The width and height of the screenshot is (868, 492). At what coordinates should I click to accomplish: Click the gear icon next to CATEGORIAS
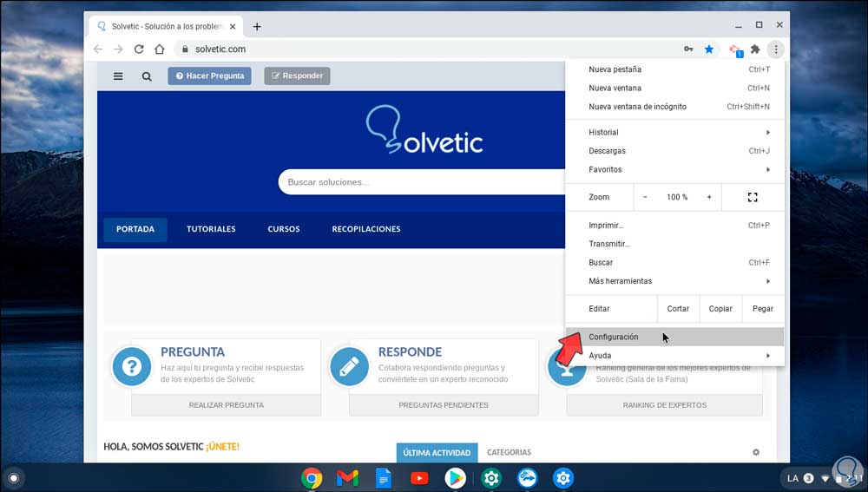pos(756,452)
